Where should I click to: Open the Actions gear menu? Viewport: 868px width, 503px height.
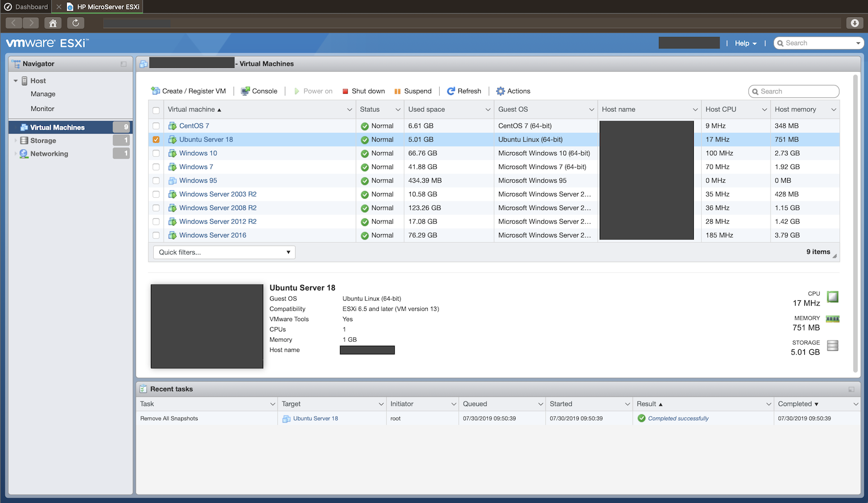point(513,91)
